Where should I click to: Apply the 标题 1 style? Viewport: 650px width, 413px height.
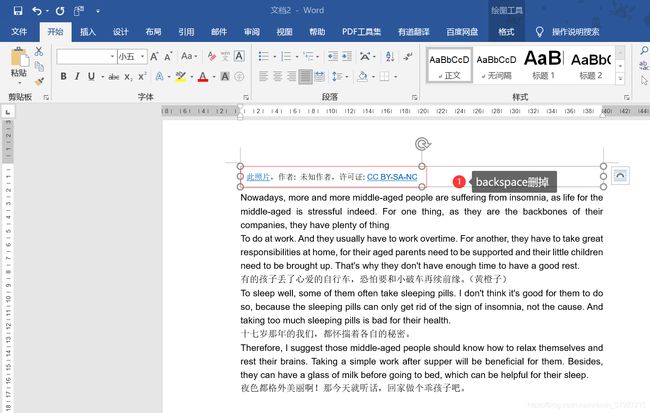coord(543,66)
